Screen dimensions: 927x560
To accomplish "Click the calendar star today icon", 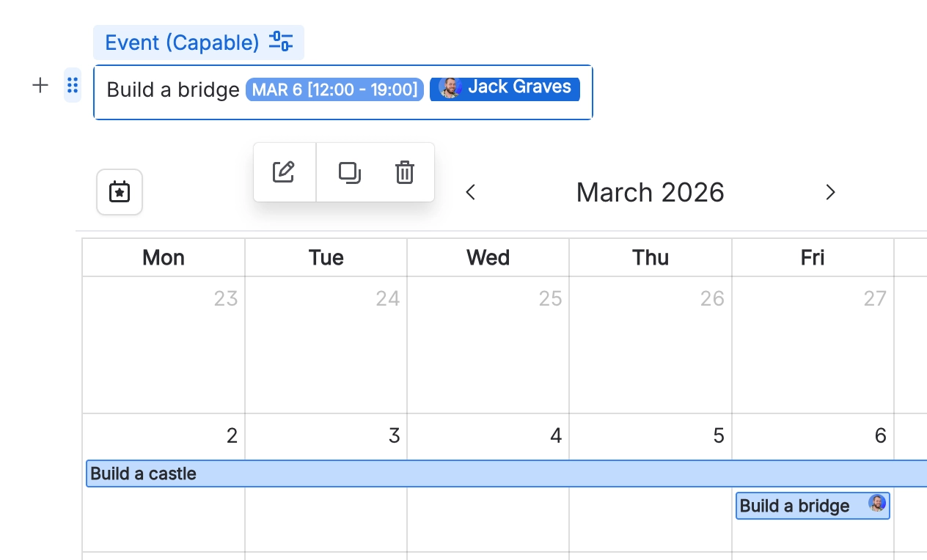I will click(x=120, y=192).
